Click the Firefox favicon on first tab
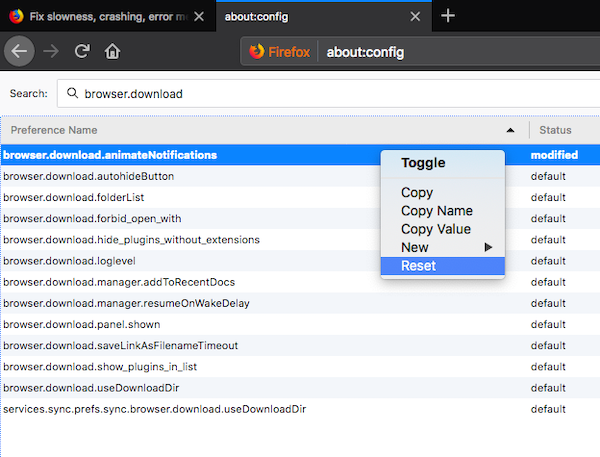Image resolution: width=600 pixels, height=457 pixels. (16, 16)
